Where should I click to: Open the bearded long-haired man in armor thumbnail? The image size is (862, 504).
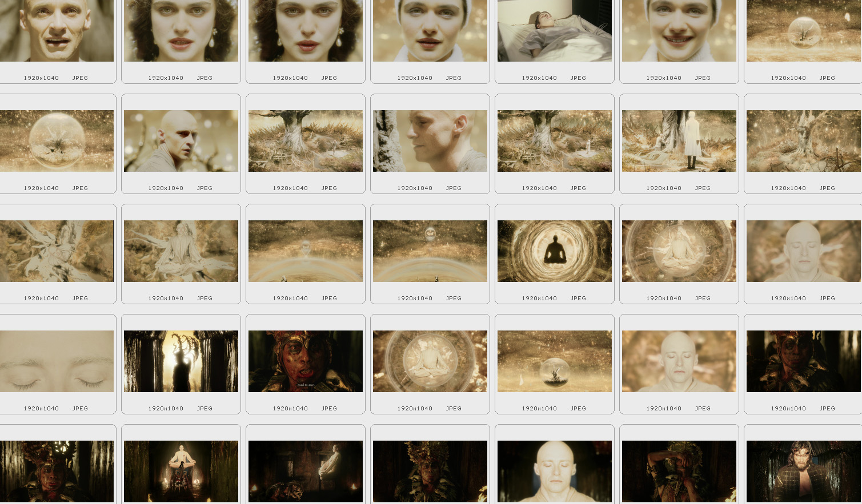coord(803,471)
